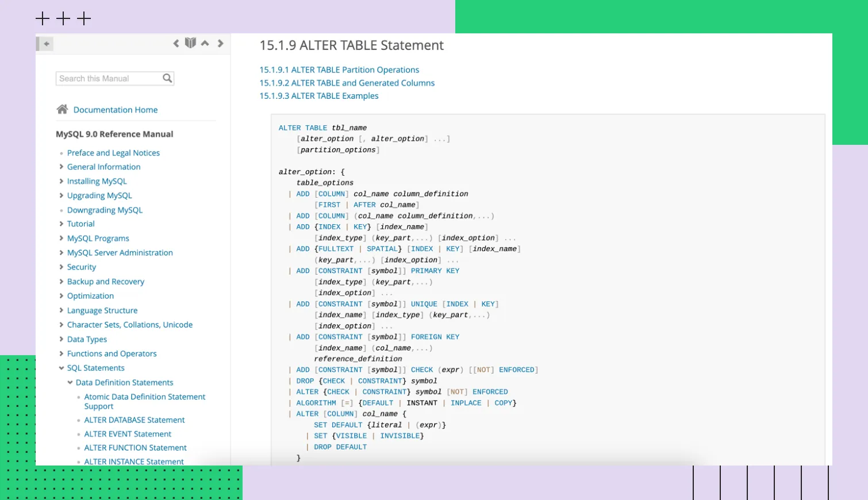Open the manual contents book icon
Image resolution: width=868 pixels, height=500 pixels.
(190, 43)
